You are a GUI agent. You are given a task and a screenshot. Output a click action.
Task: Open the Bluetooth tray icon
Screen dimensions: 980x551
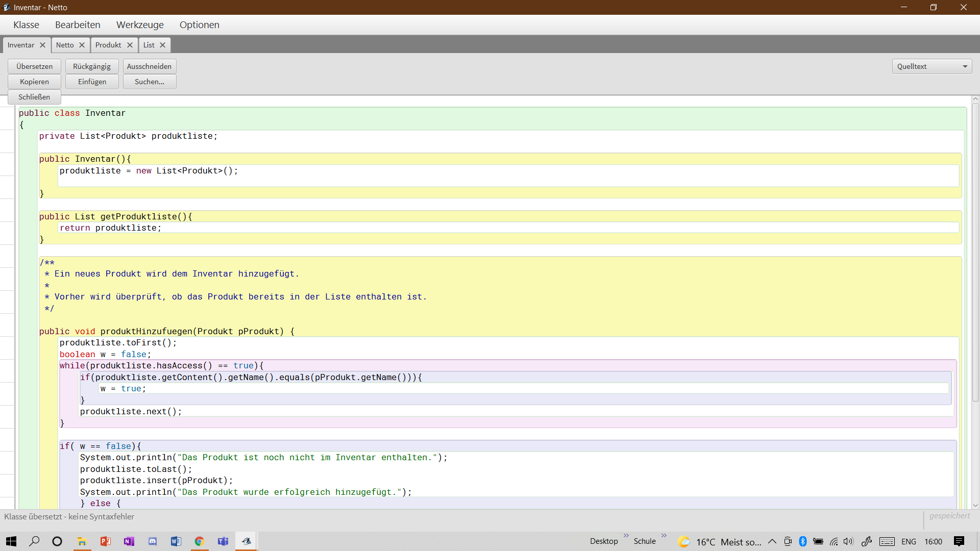pos(802,541)
